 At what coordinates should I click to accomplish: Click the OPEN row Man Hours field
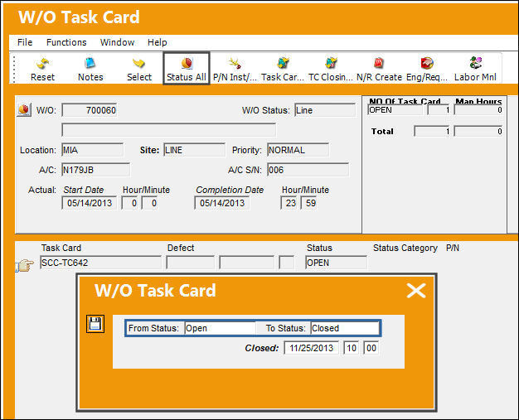click(x=478, y=110)
